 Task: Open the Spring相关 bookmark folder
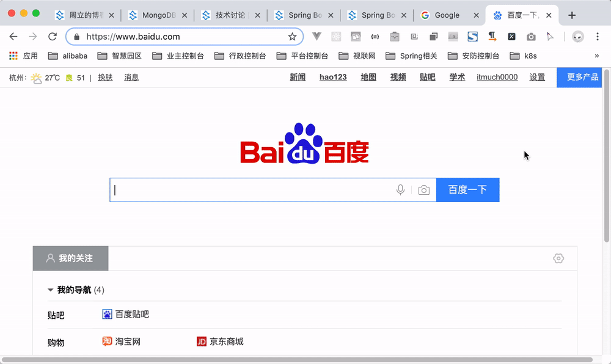pyautogui.click(x=411, y=56)
